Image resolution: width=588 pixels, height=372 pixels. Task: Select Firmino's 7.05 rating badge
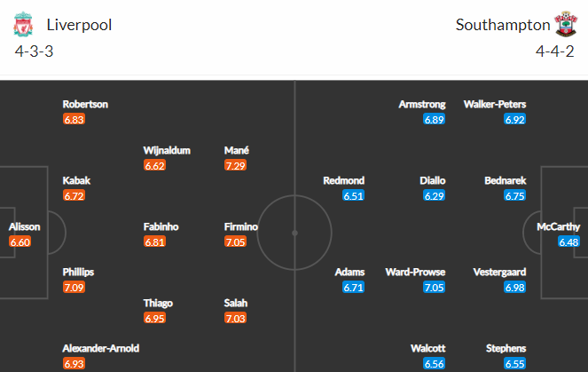point(236,241)
